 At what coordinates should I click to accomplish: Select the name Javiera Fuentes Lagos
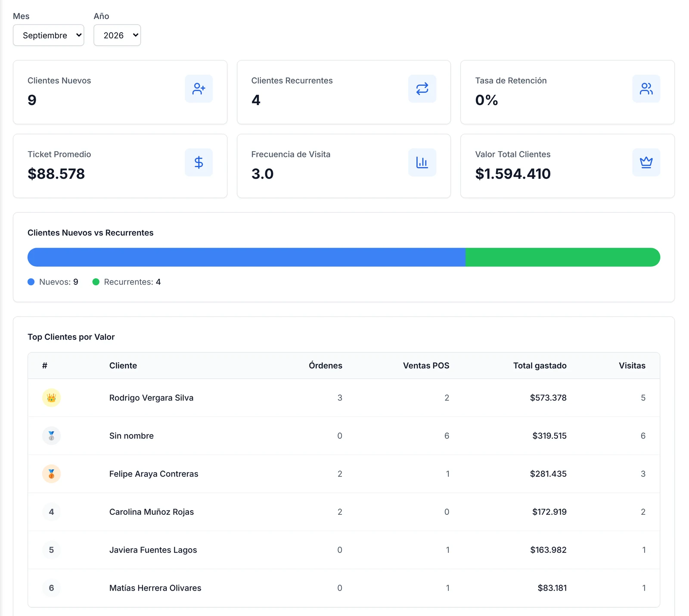[153, 550]
